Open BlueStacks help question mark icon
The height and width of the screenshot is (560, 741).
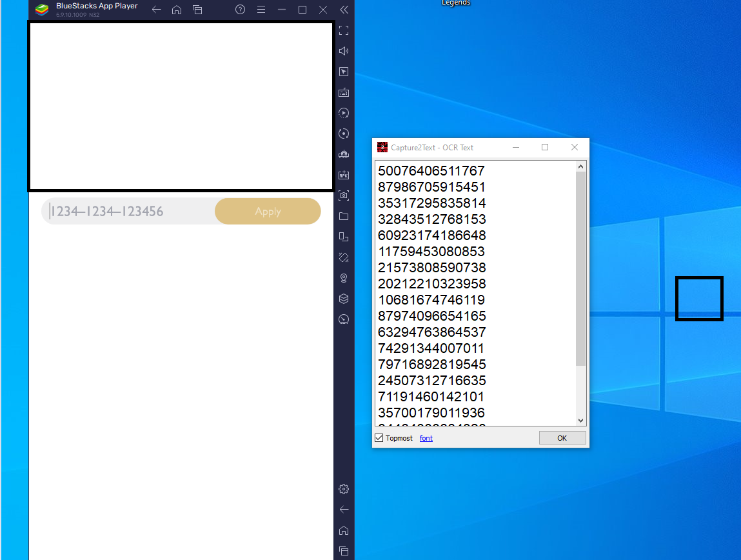click(x=240, y=10)
